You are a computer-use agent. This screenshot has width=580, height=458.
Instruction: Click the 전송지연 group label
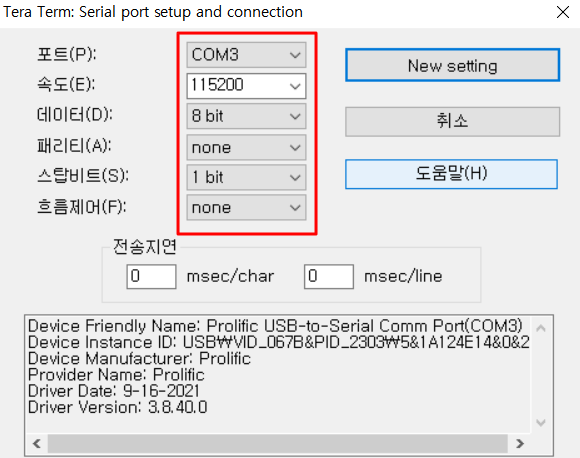tap(145, 246)
